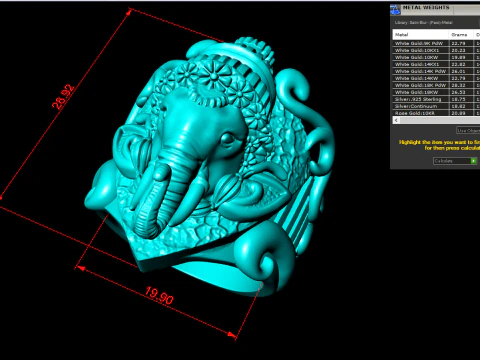
Task: Click the 22.79 grams value for 9K PdW
Action: 458,43
